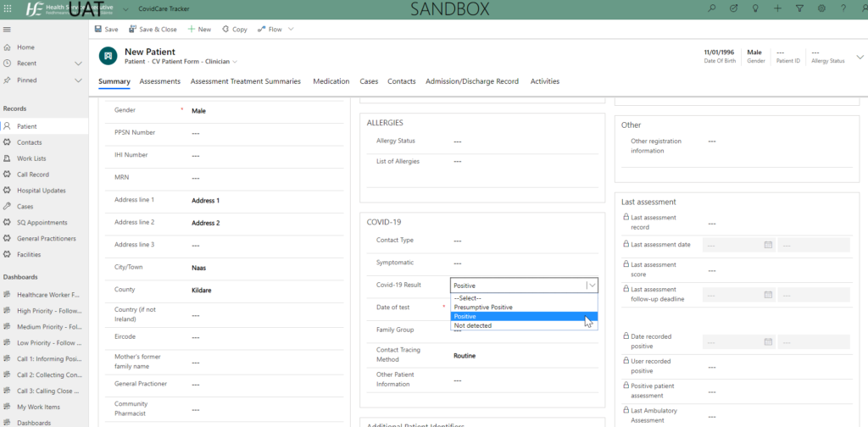Screen dimensions: 868x427
Task: Switch to the Assessments tab
Action: coord(160,81)
